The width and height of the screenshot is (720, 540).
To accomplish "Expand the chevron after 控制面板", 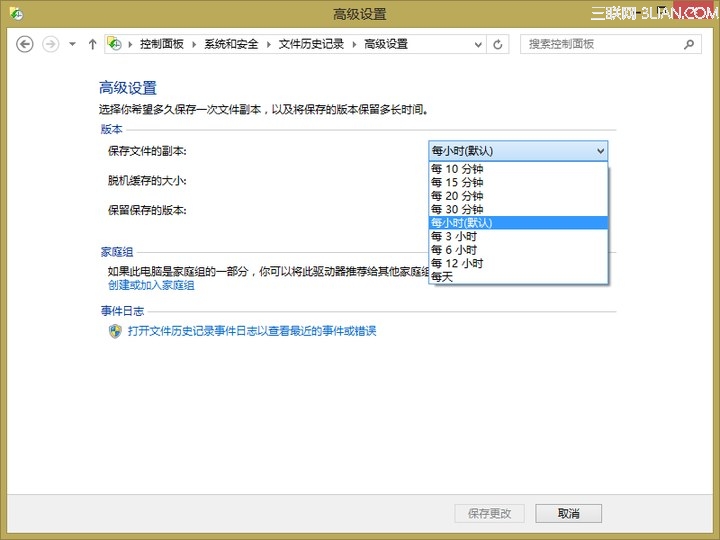I will (x=194, y=44).
